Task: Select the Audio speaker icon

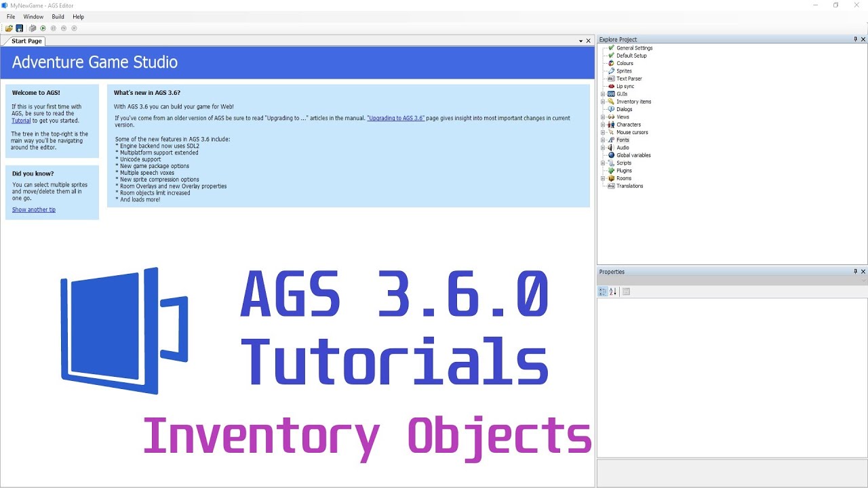Action: click(x=611, y=148)
